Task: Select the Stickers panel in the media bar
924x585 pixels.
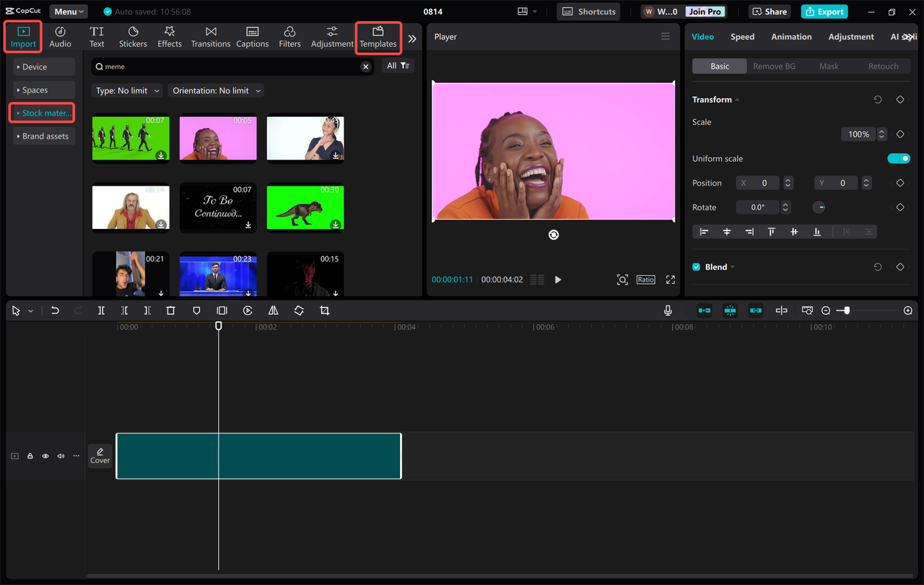Action: click(x=133, y=36)
